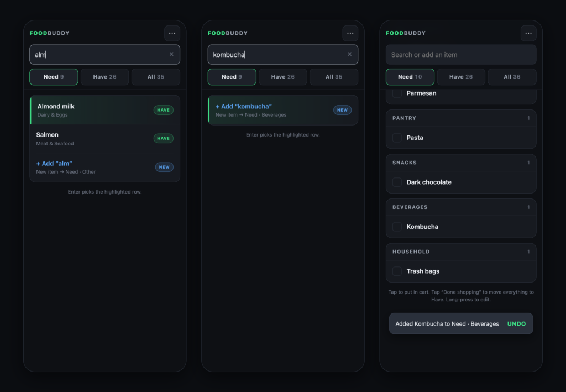Screen dimensions: 566x392
Task: Tick the Dark chocolate checkbox
Action: tap(397, 182)
